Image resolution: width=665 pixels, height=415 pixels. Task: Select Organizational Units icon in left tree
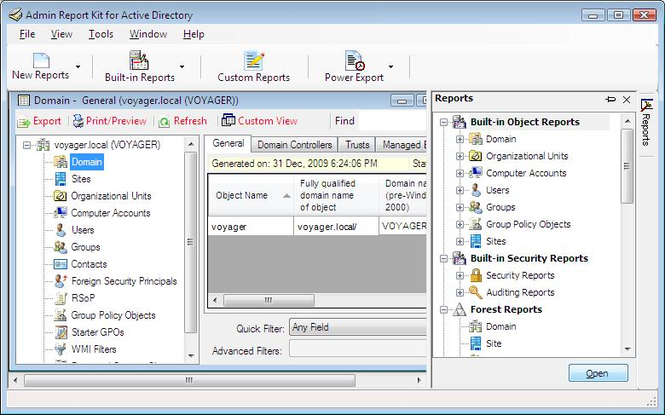(60, 196)
